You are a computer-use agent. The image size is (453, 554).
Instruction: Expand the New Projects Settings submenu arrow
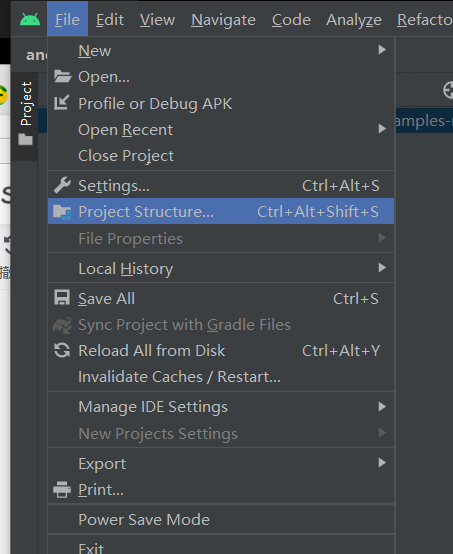pyautogui.click(x=382, y=432)
